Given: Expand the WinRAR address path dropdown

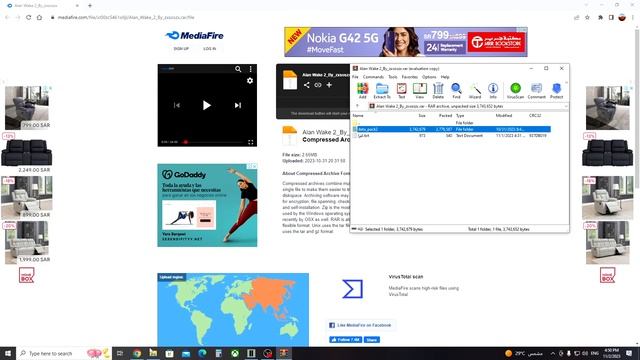Looking at the screenshot, I should tap(566, 106).
